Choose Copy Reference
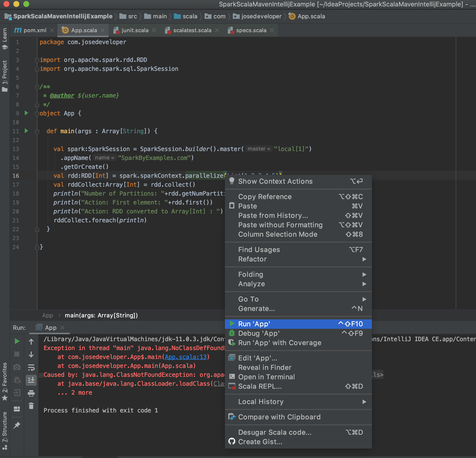This screenshot has width=476, height=458. [298, 197]
